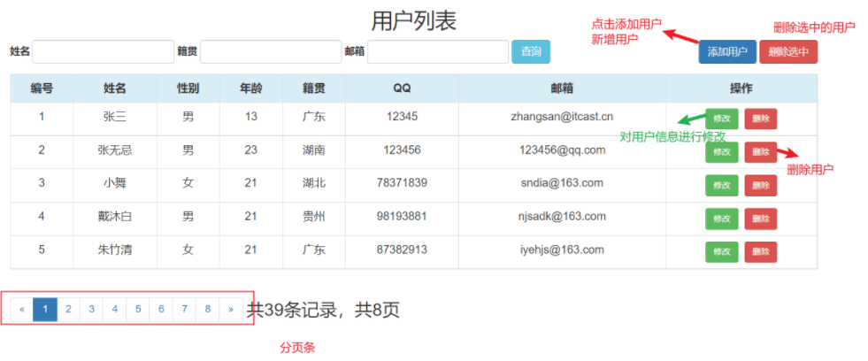
Task: Select page 6 in pagination
Action: pos(162,310)
